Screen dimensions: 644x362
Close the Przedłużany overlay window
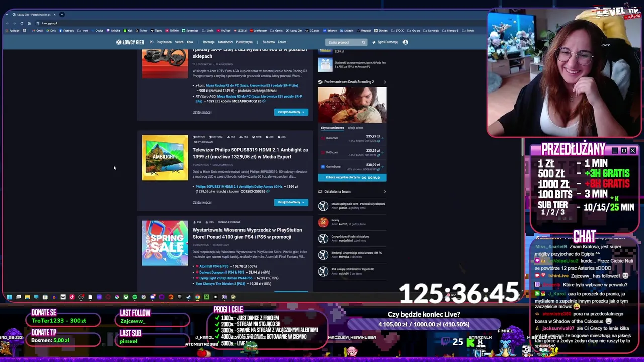[x=633, y=151]
